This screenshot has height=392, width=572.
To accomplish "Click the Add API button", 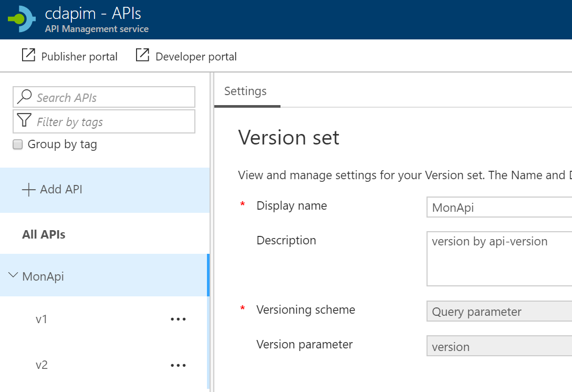I will [105, 190].
